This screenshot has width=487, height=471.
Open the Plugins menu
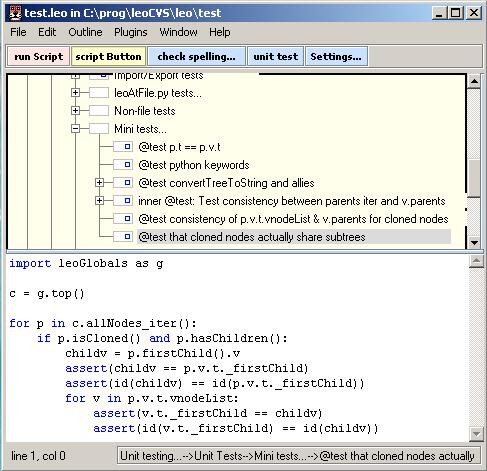pos(131,32)
